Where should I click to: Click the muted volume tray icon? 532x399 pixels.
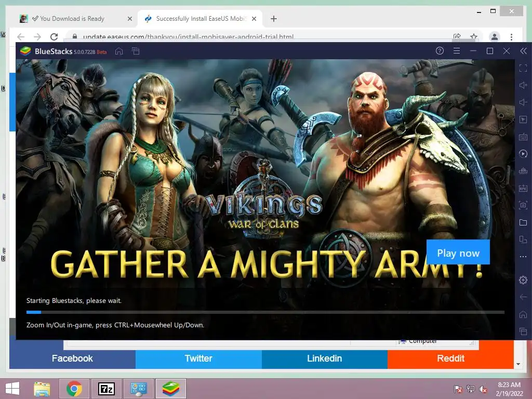click(483, 389)
